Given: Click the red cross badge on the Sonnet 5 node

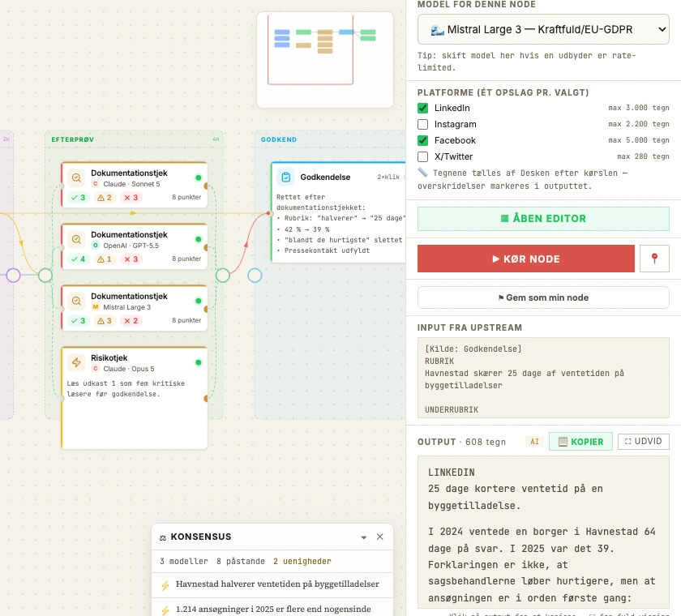Looking at the screenshot, I should pos(131,198).
